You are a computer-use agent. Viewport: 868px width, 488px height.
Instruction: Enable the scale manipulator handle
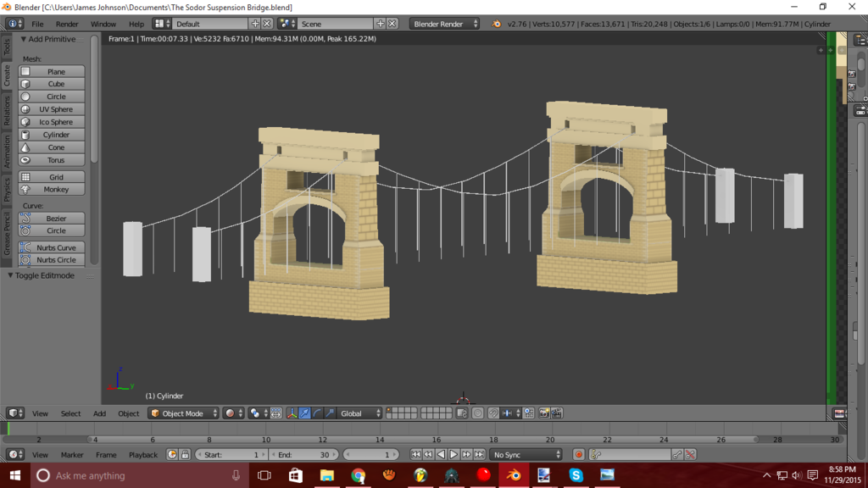click(x=330, y=413)
